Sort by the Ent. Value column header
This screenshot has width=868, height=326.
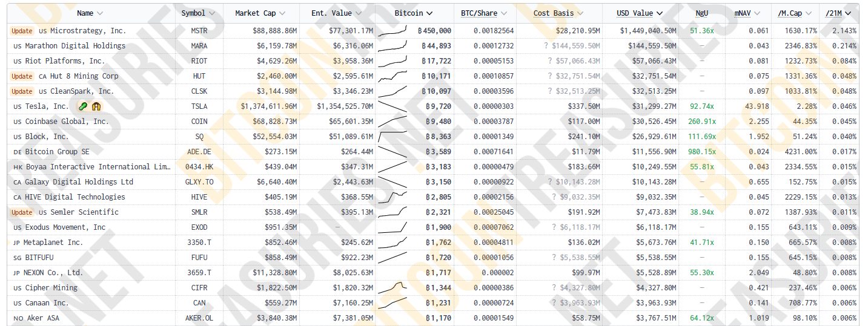pos(336,13)
